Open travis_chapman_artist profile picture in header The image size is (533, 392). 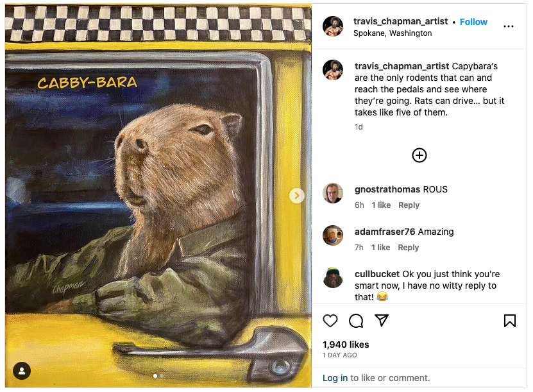click(x=333, y=26)
